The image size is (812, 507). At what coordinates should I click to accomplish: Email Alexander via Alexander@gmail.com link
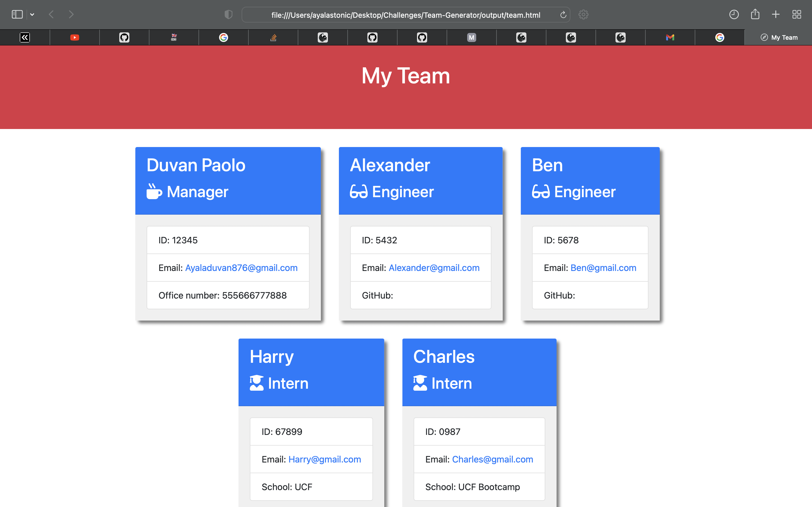point(434,268)
